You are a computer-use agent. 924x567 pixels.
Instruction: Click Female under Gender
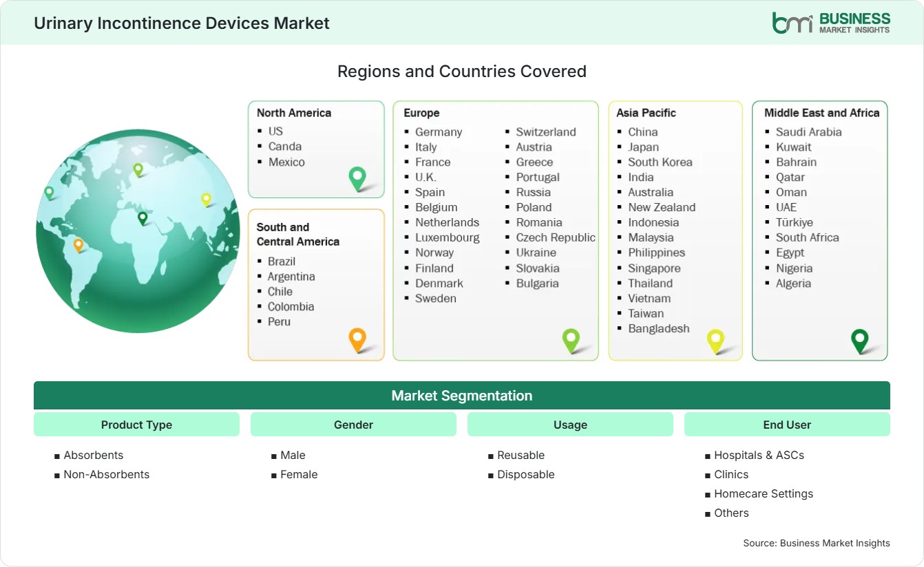[x=299, y=474]
